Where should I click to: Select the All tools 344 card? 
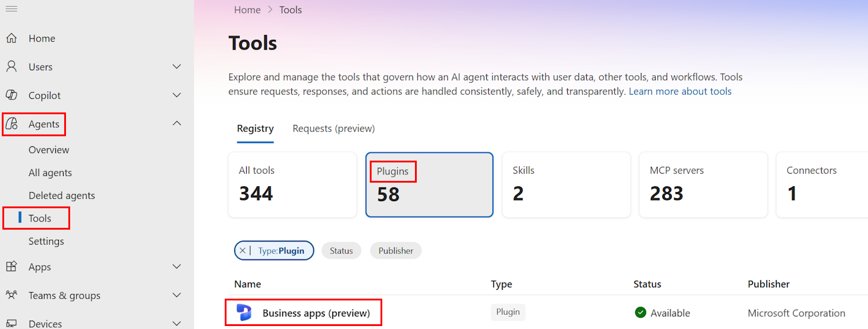293,185
